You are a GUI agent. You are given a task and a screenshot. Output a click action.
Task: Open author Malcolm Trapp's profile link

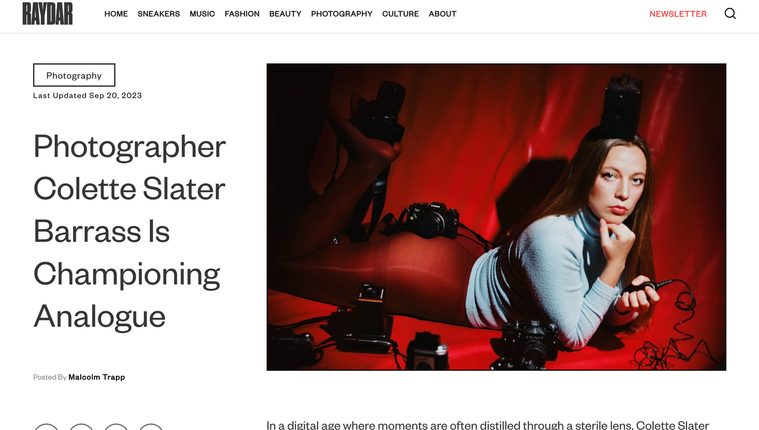pyautogui.click(x=97, y=377)
